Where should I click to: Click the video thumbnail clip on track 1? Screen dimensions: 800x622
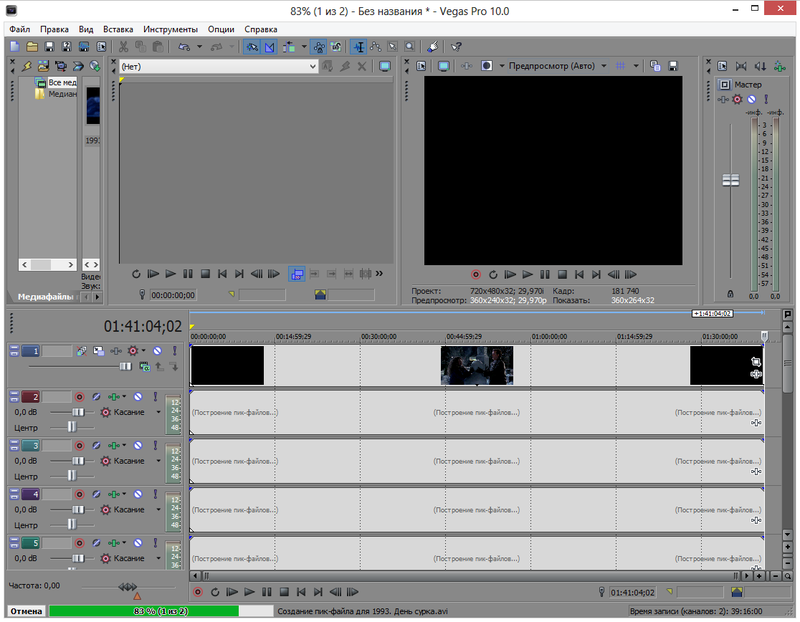click(476, 365)
